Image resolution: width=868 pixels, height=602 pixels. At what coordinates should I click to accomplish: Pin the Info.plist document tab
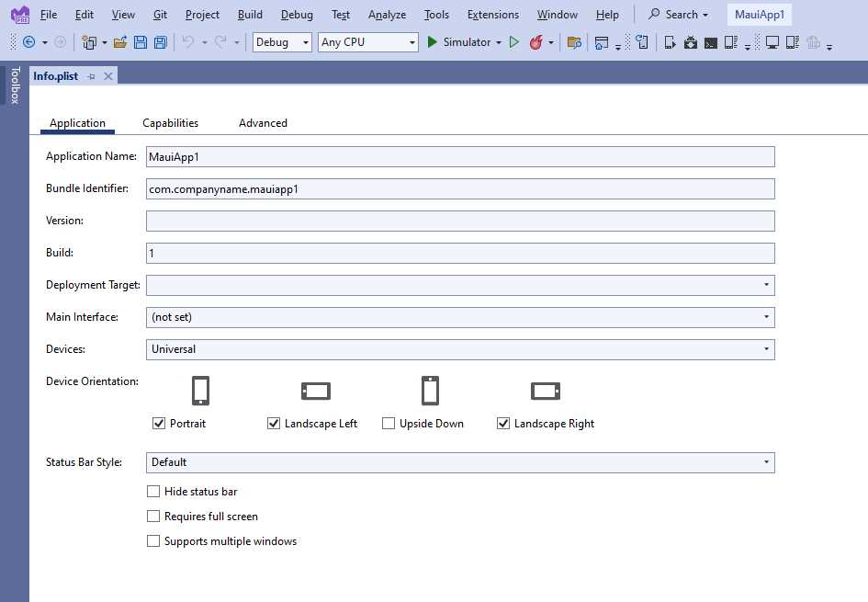92,76
